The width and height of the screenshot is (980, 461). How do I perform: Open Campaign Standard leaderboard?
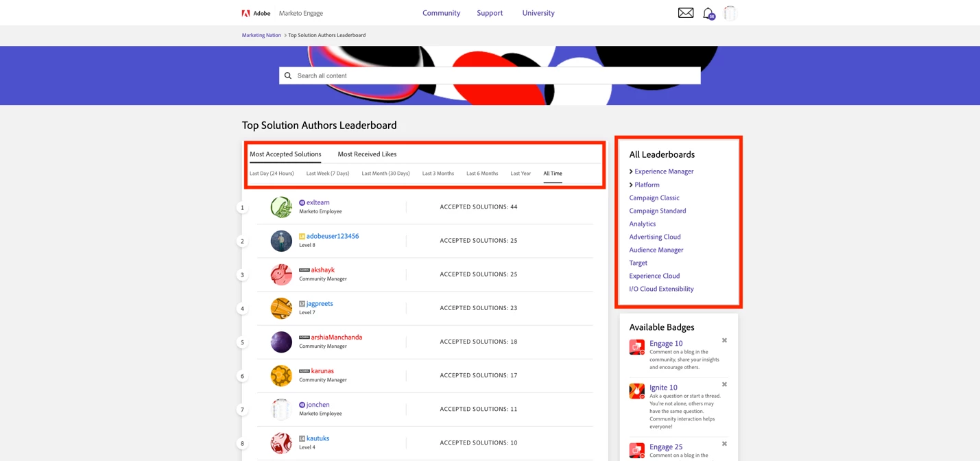point(658,211)
